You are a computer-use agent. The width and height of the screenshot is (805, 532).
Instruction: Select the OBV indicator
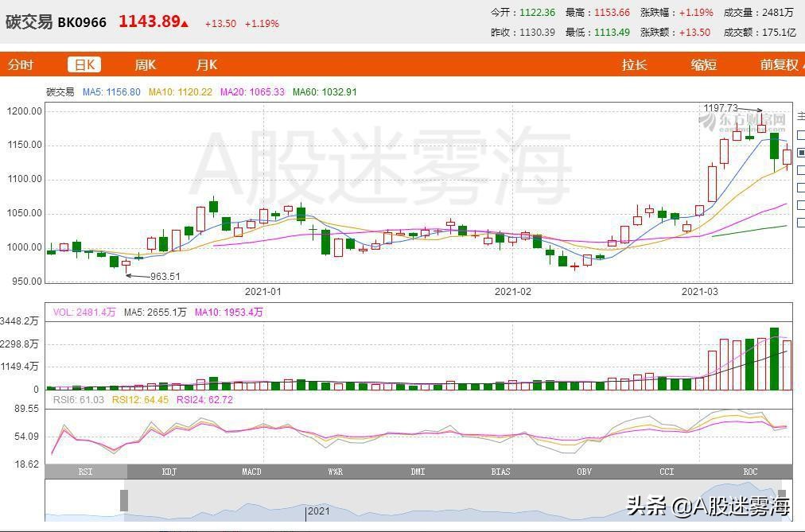[584, 471]
